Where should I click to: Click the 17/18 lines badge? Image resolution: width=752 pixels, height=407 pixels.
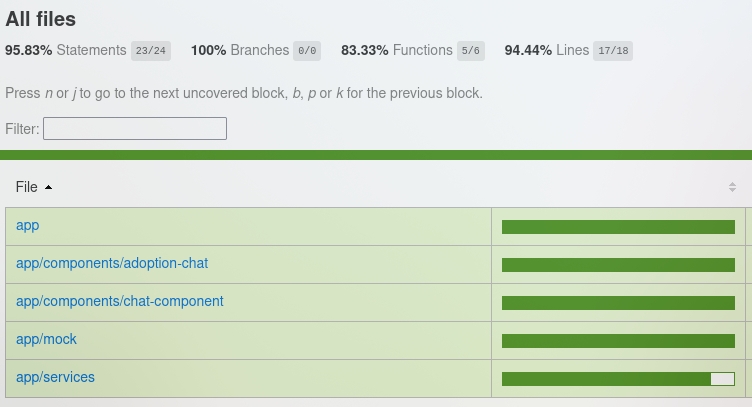[613, 51]
